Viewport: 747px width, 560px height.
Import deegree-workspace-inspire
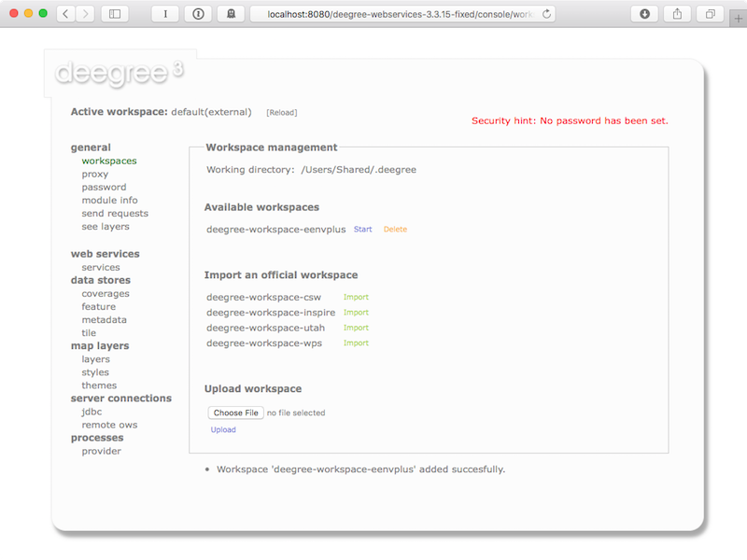356,313
